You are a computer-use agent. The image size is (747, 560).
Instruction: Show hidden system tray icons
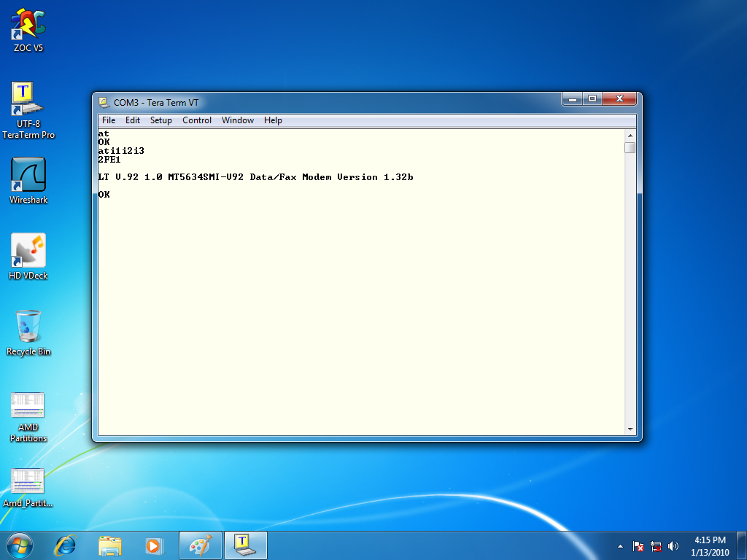620,545
